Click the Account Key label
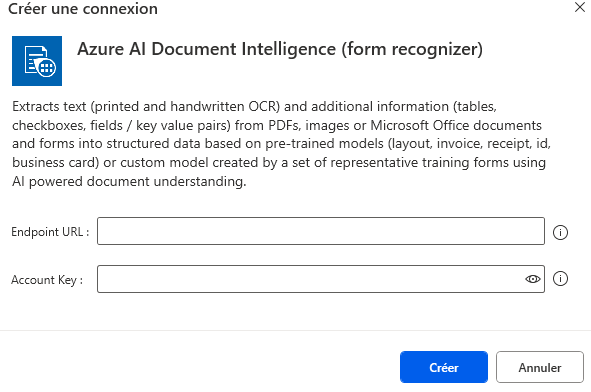The width and height of the screenshot is (591, 392). point(47,280)
